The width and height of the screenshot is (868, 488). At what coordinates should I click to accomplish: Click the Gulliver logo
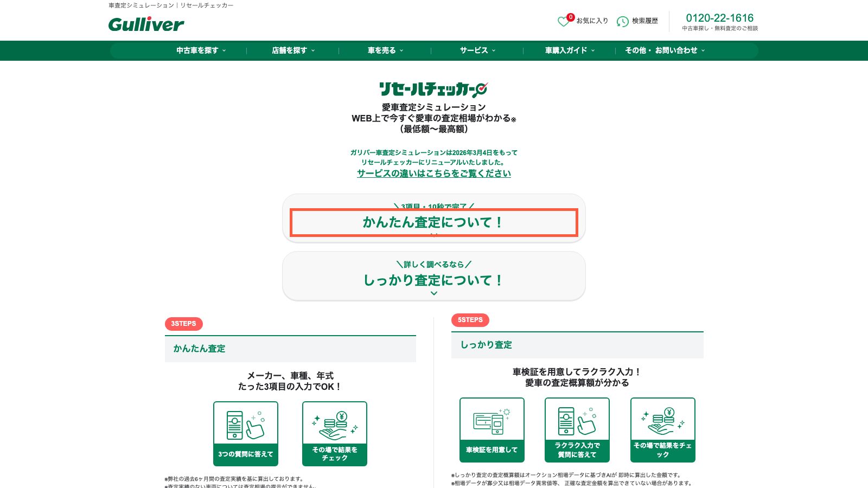tap(146, 24)
